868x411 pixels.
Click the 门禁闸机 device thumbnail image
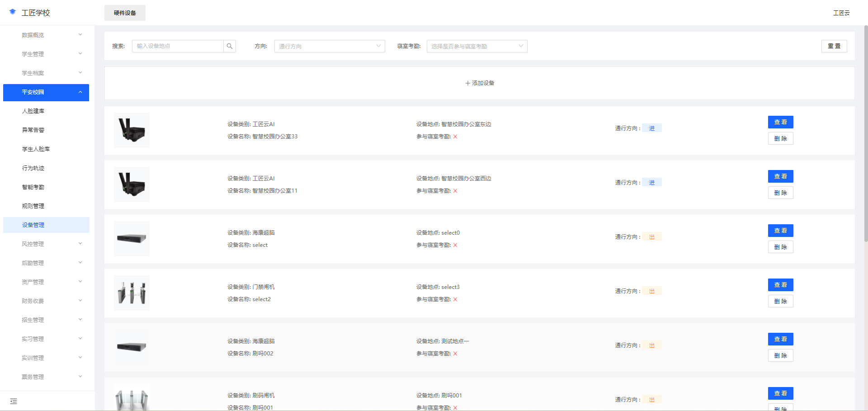131,293
